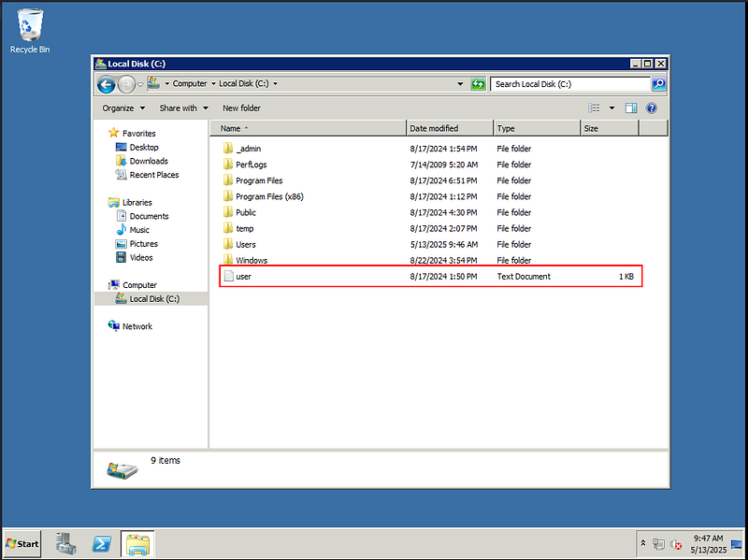Image resolution: width=748 pixels, height=560 pixels.
Task: Open the address bar history dropdown
Action: tap(460, 84)
